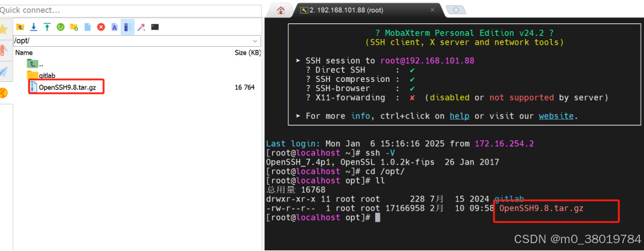The height and width of the screenshot is (251, 644).
Task: Open the Sftp orange globe sidebar tab
Action: click(x=4, y=94)
